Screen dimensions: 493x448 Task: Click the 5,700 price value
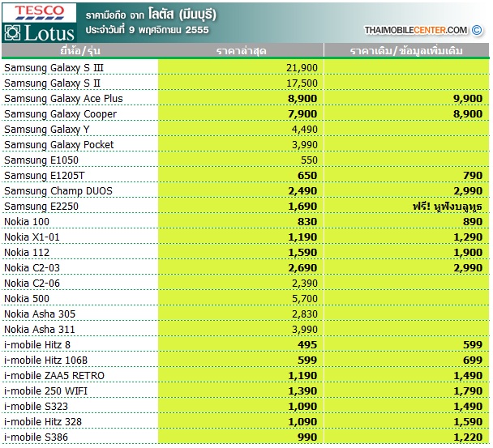click(305, 299)
